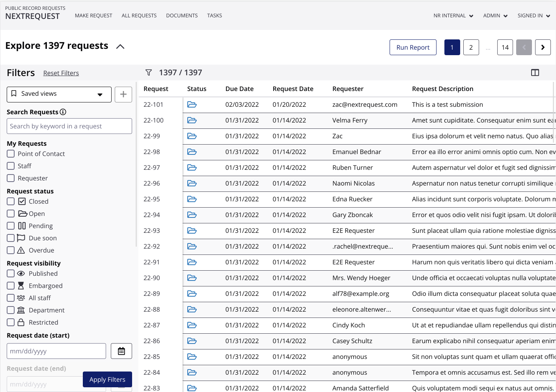Click the Run Report button
This screenshot has height=392, width=556.
tap(413, 47)
